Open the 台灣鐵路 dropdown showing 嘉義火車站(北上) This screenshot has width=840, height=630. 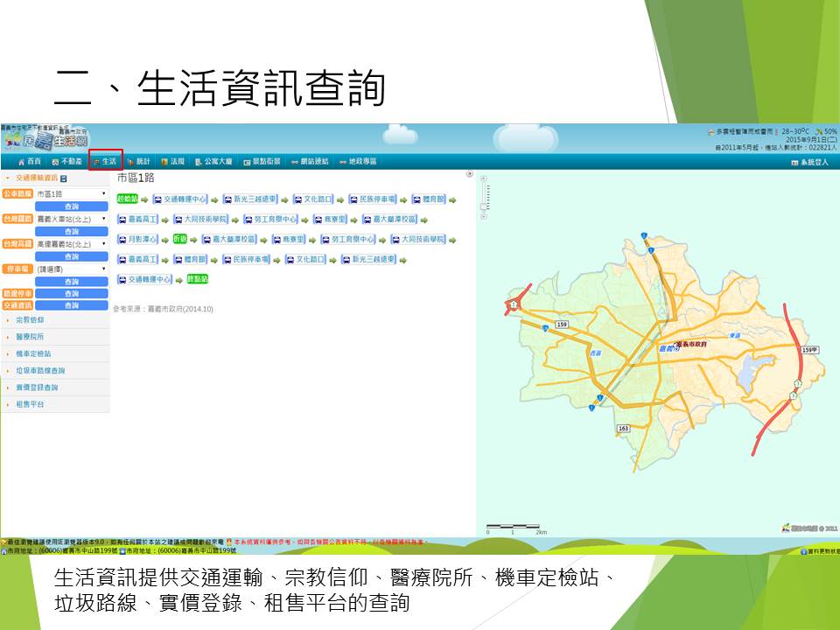pos(72,219)
